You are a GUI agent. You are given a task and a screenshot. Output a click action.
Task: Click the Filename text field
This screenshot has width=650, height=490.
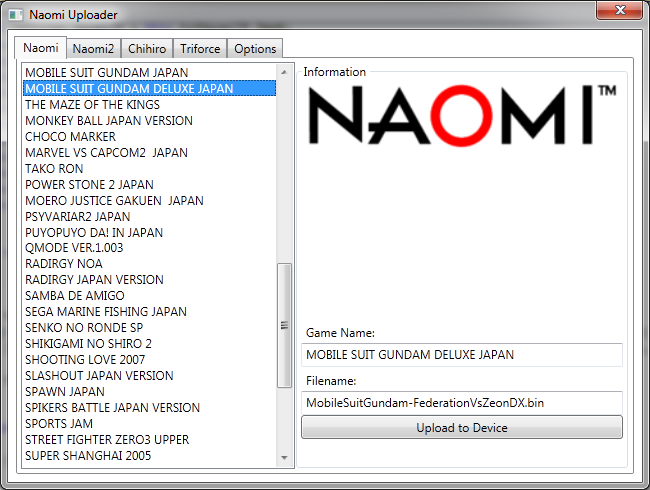462,403
